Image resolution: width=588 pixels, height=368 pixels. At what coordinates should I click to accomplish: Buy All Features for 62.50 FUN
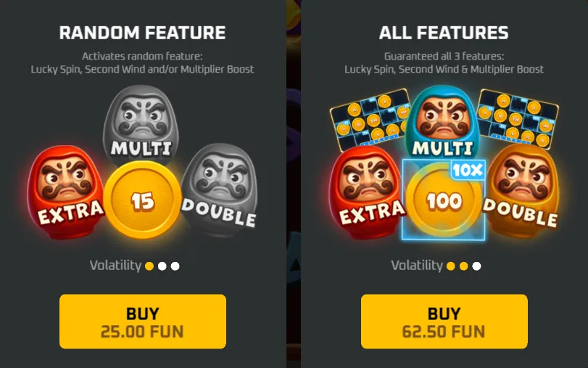click(444, 322)
